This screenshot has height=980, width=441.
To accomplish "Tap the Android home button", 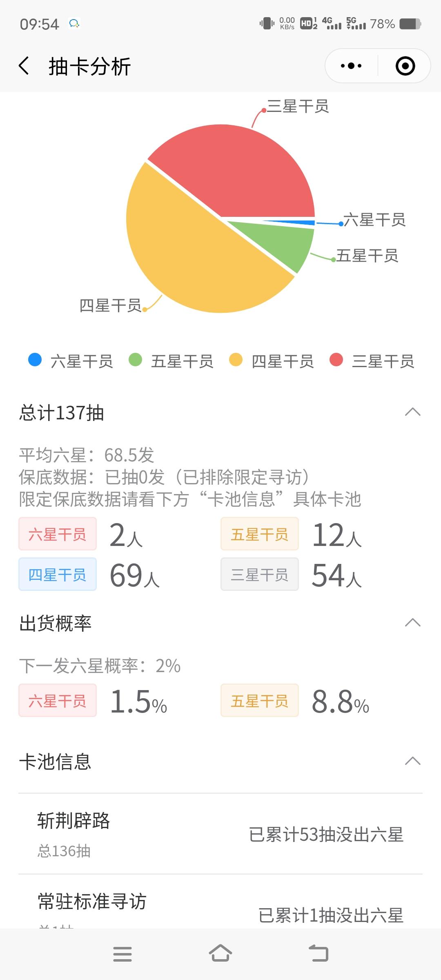I will (220, 953).
